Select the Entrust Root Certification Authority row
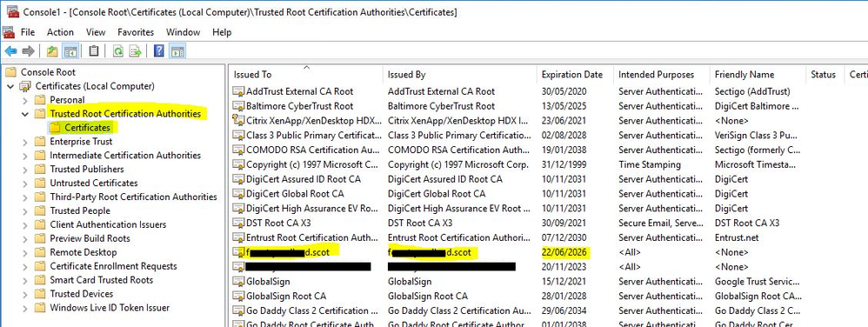 pos(547,237)
